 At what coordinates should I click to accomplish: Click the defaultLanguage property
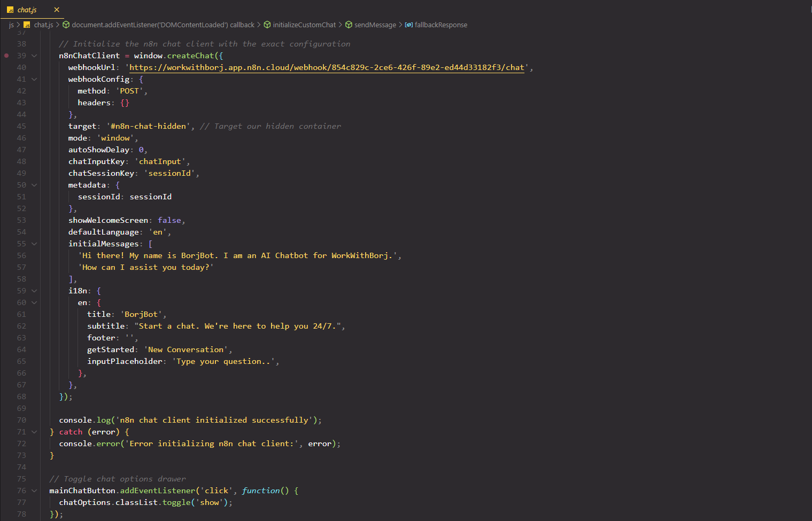[x=104, y=232]
